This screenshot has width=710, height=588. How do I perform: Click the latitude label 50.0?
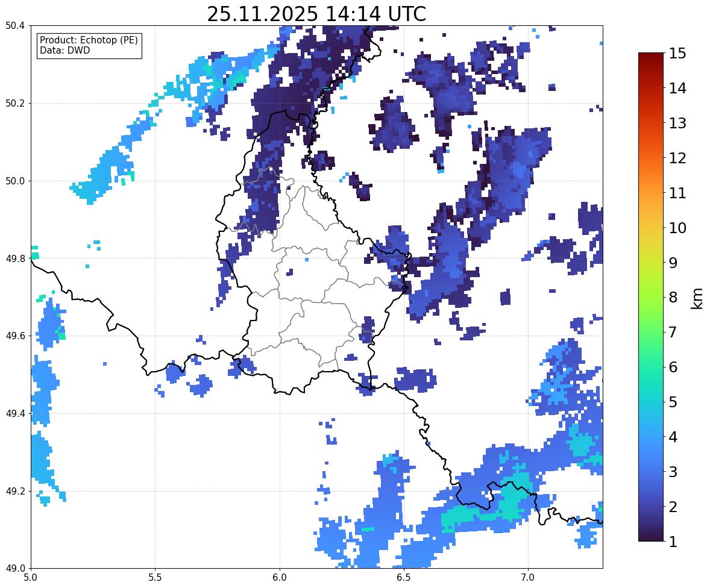pos(14,181)
